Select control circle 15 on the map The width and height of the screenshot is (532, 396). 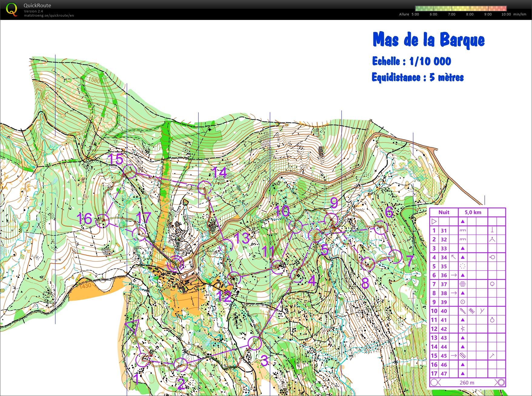130,171
